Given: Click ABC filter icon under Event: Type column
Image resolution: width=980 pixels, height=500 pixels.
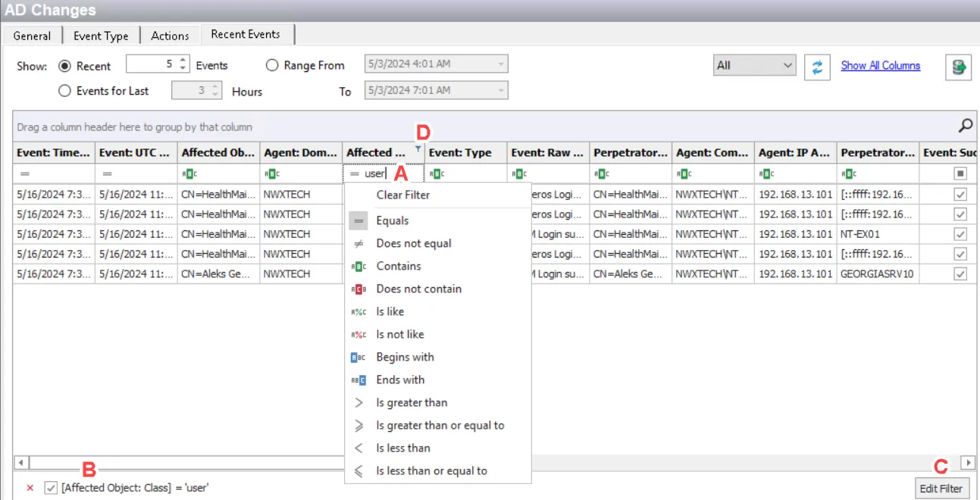Looking at the screenshot, I should click(x=437, y=173).
